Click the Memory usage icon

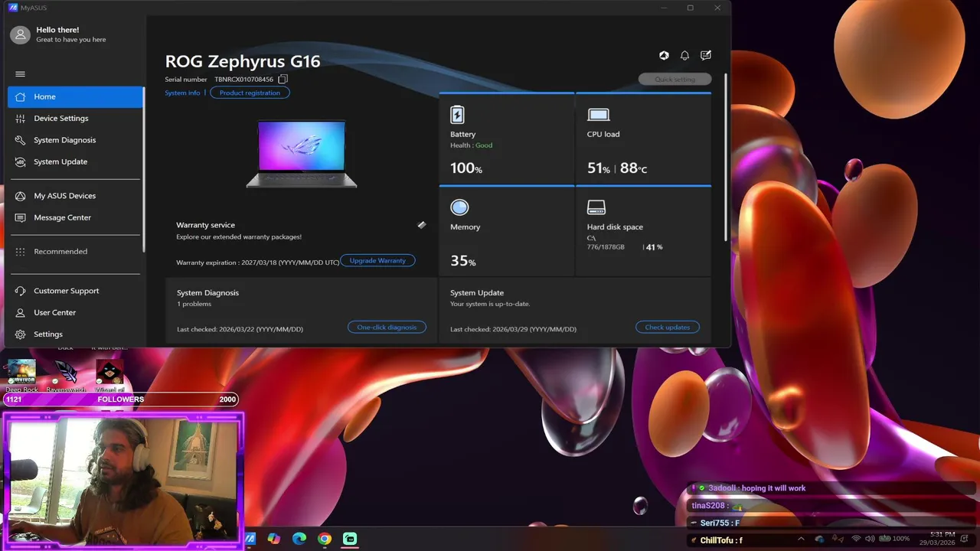coord(459,207)
